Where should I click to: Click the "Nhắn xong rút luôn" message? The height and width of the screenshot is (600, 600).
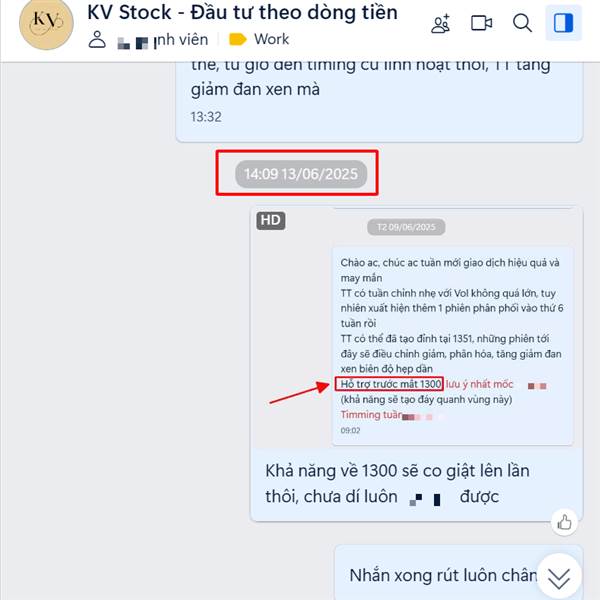tap(443, 575)
